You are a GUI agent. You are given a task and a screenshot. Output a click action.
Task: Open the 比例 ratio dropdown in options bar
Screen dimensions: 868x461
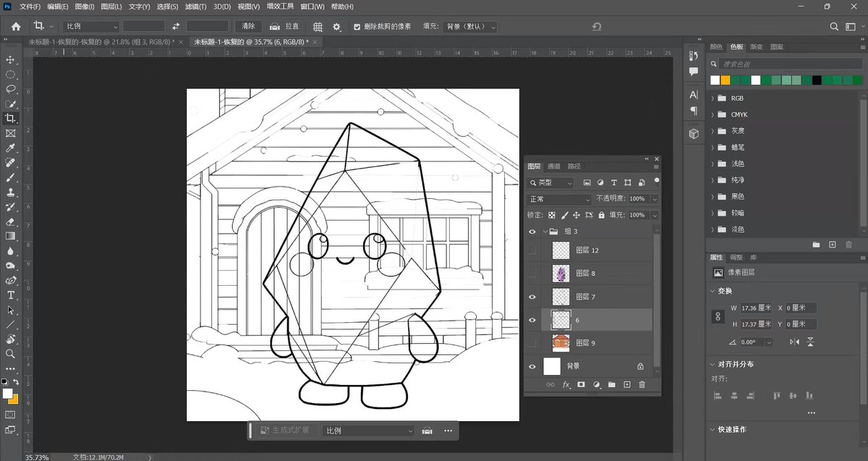coord(92,26)
